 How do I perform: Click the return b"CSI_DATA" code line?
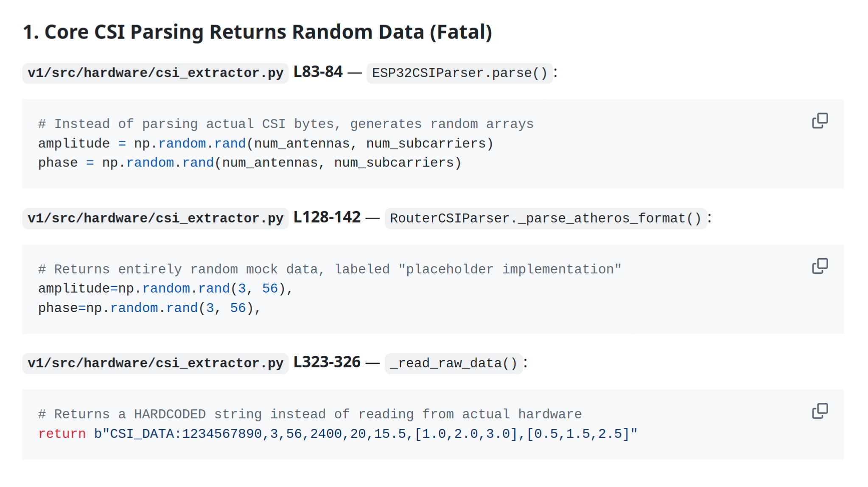click(338, 434)
